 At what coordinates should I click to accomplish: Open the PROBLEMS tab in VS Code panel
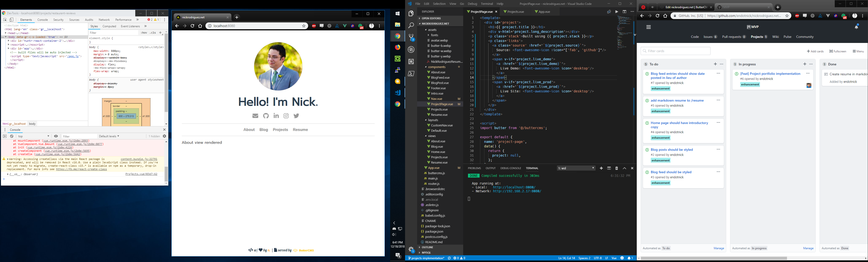[x=474, y=168]
